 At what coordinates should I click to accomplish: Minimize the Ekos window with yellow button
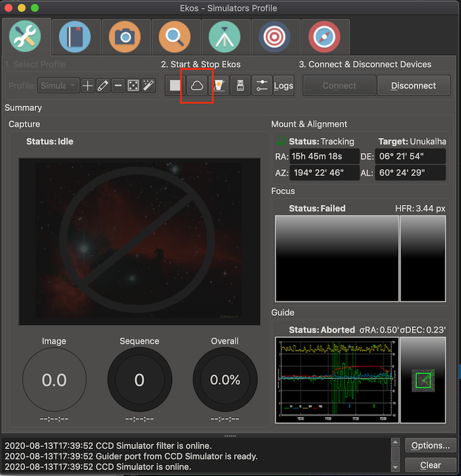pyautogui.click(x=22, y=8)
